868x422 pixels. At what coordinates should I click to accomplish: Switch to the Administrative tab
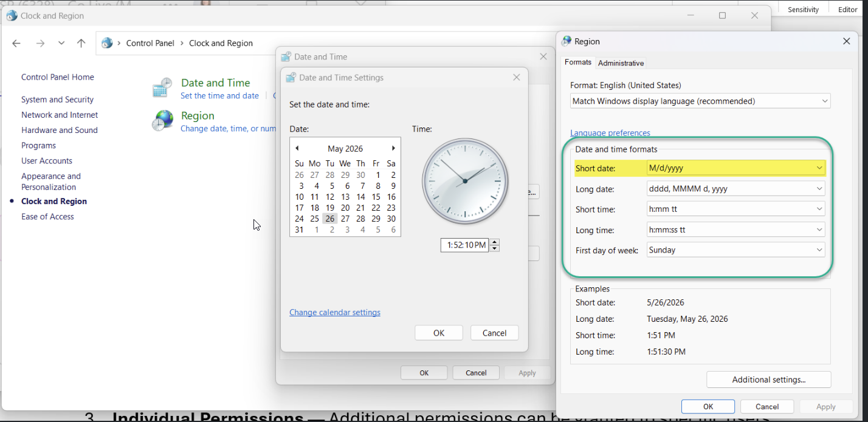[621, 63]
